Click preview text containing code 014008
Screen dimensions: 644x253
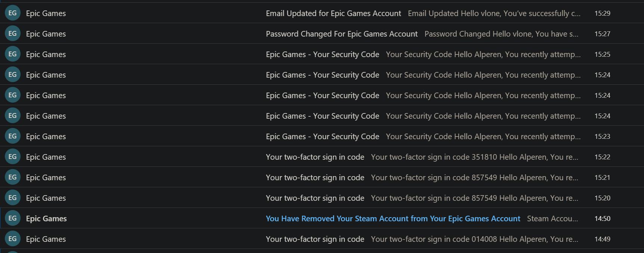click(x=474, y=239)
